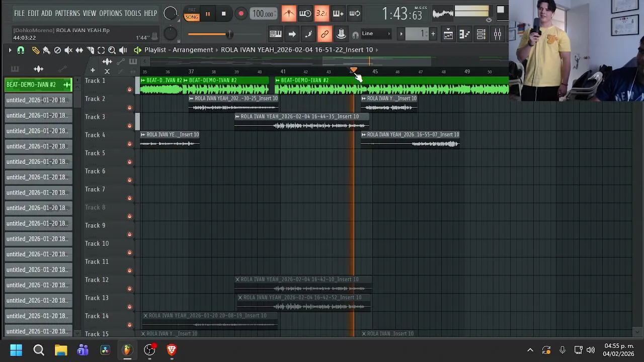Click the Track 7 header label
This screenshot has height=362, width=644.
click(95, 189)
